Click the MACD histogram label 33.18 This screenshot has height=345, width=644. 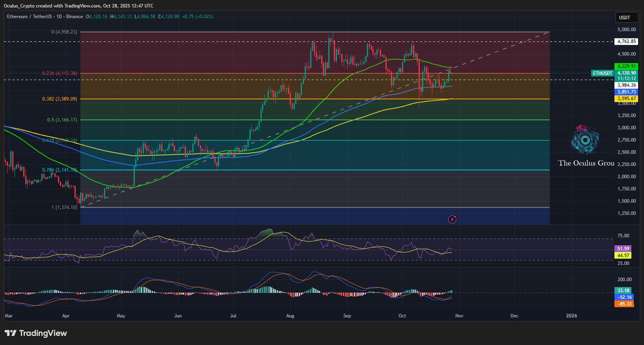(x=623, y=290)
